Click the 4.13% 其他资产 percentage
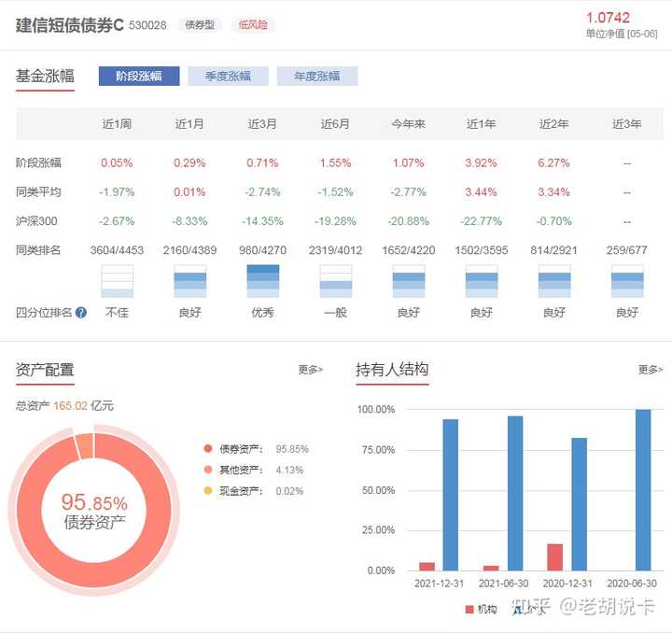 pyautogui.click(x=289, y=471)
